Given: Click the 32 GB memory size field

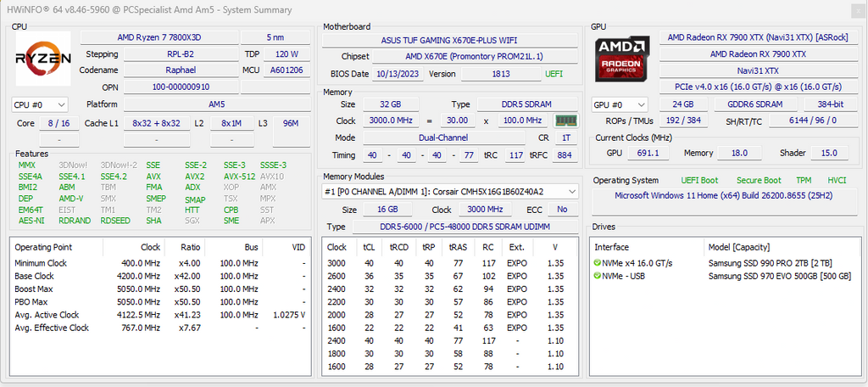Looking at the screenshot, I should point(391,104).
